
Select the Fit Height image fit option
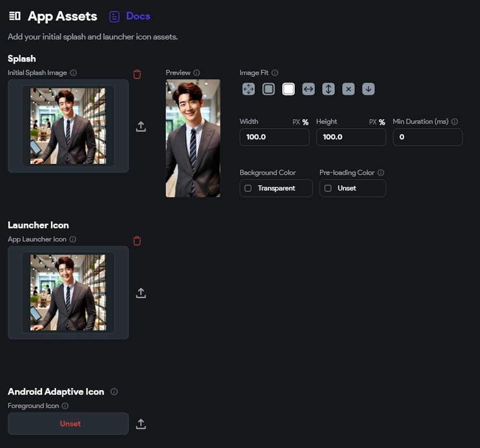pos(328,89)
